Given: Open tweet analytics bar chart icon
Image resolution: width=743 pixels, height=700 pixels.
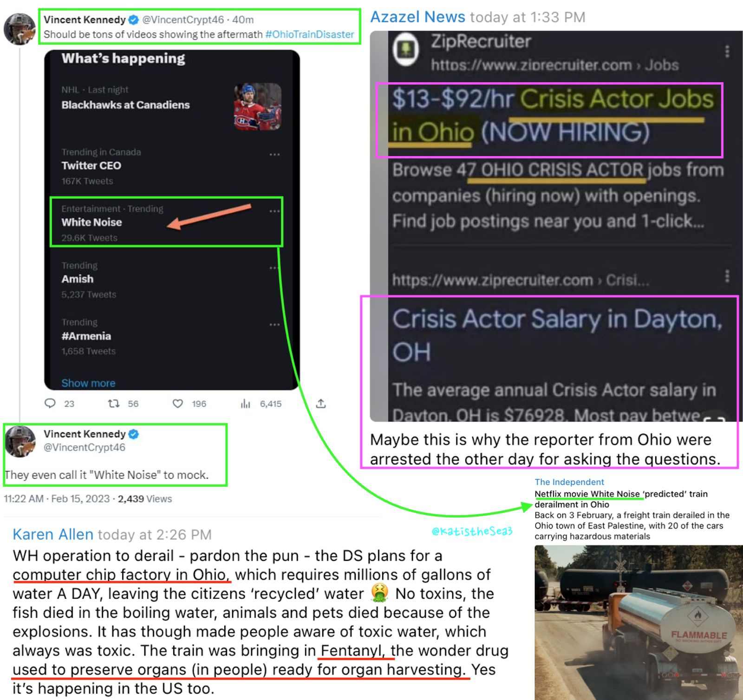Looking at the screenshot, I should click(x=246, y=404).
